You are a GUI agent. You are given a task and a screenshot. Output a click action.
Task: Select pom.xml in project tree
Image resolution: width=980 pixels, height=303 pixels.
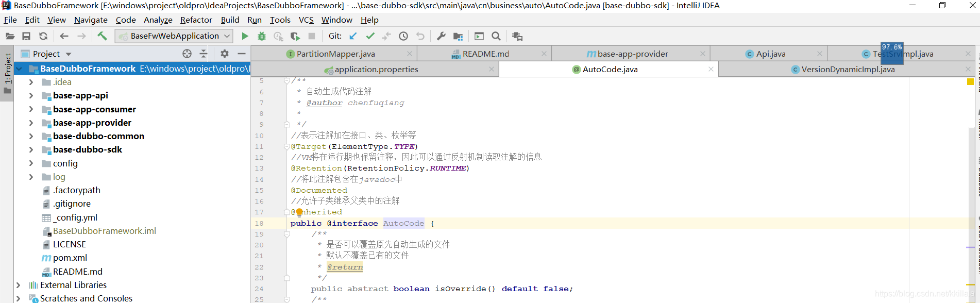(70, 258)
